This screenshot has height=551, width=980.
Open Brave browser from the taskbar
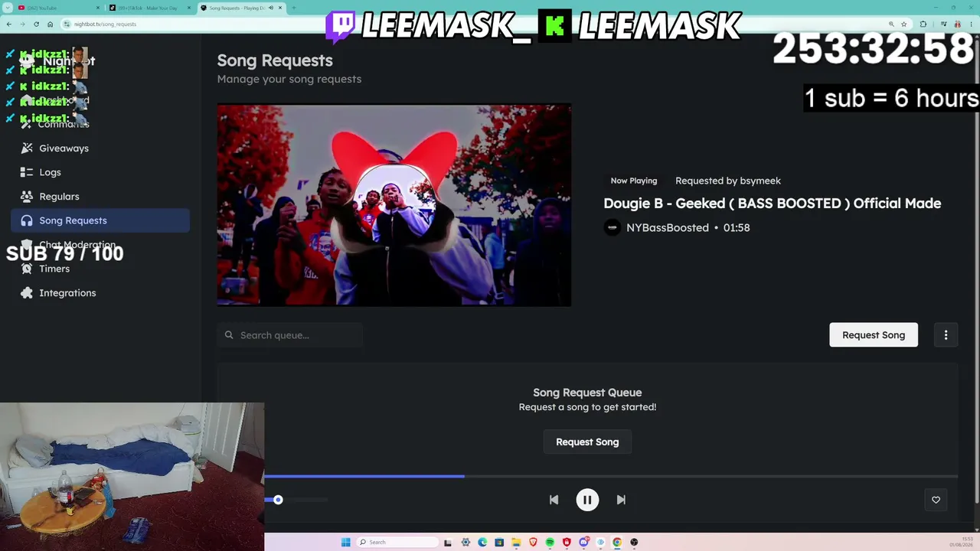(533, 543)
